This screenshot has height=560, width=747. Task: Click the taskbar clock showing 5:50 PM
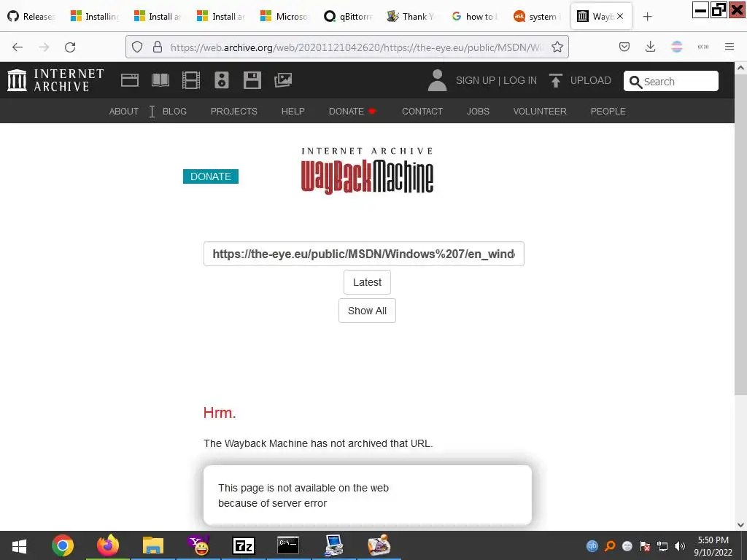pyautogui.click(x=713, y=546)
